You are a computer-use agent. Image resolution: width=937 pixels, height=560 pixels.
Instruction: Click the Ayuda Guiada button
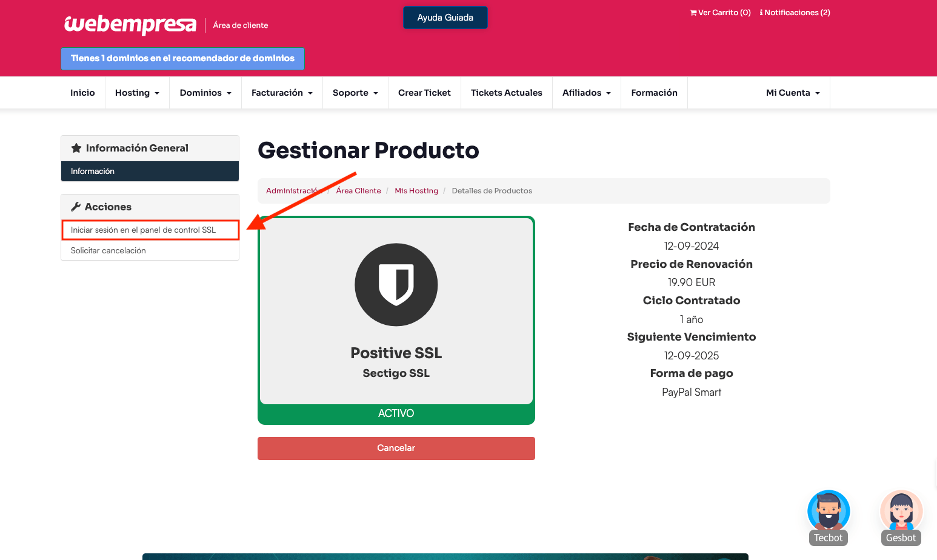445,18
